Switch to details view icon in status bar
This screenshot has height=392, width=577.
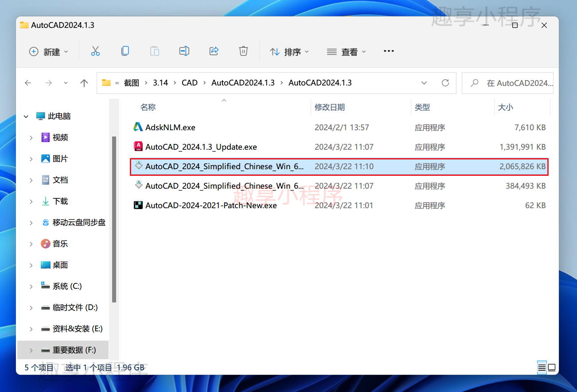(542, 367)
